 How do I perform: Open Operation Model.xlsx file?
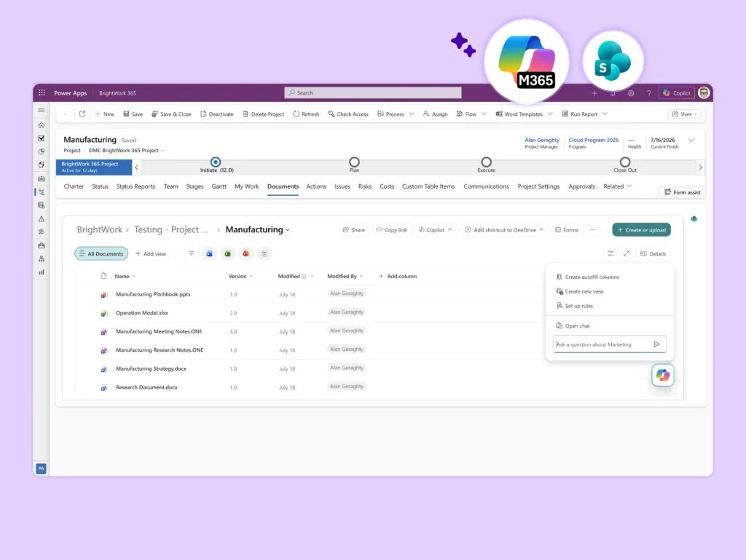point(142,313)
